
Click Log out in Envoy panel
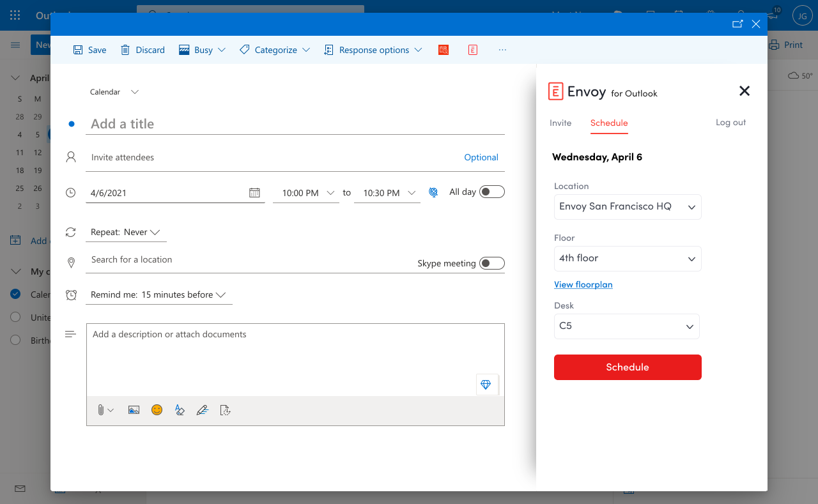[x=731, y=123]
